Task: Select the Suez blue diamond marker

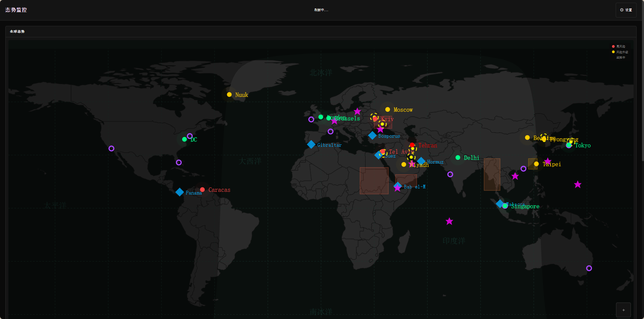Action: pyautogui.click(x=378, y=155)
